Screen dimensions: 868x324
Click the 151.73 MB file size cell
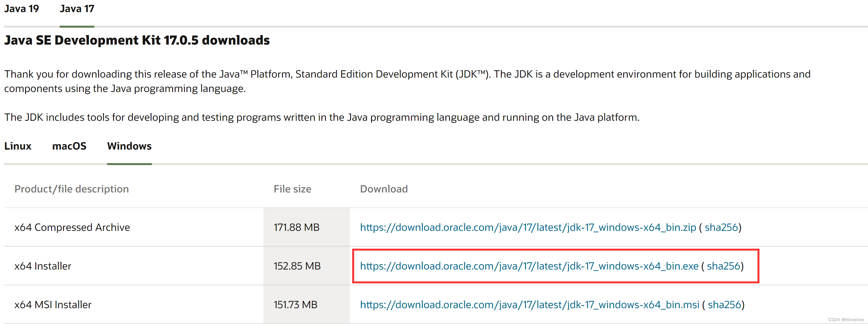pos(307,305)
